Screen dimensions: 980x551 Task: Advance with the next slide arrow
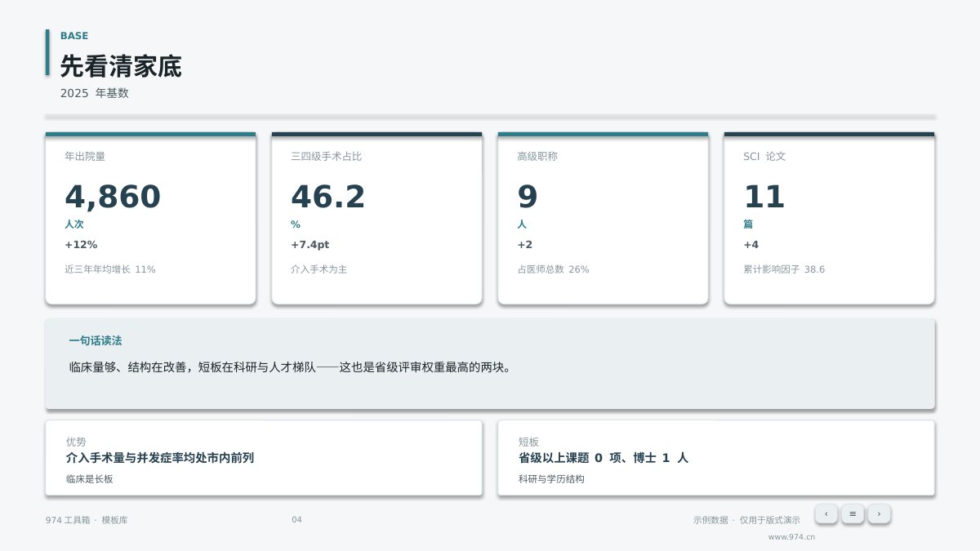(x=879, y=513)
